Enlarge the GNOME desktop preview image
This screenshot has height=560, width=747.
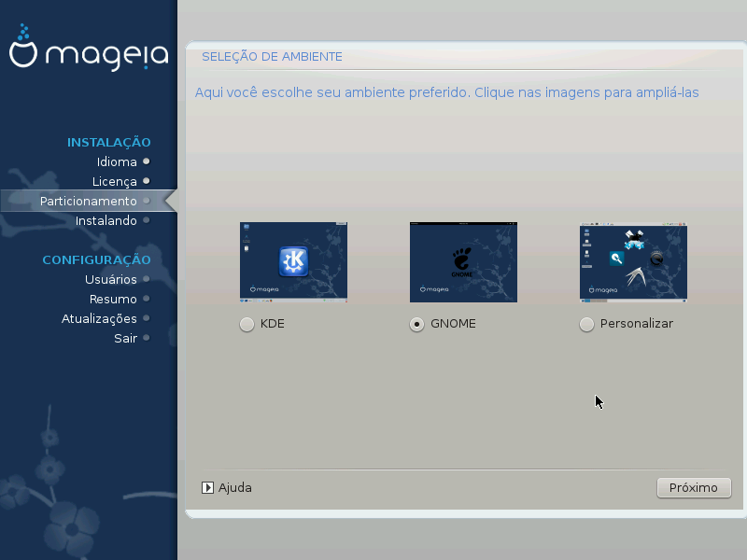(463, 262)
